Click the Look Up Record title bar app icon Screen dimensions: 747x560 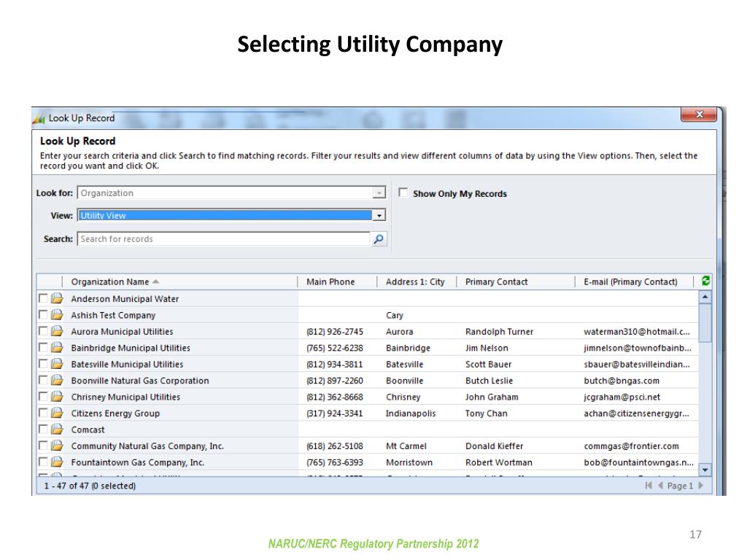click(x=39, y=118)
